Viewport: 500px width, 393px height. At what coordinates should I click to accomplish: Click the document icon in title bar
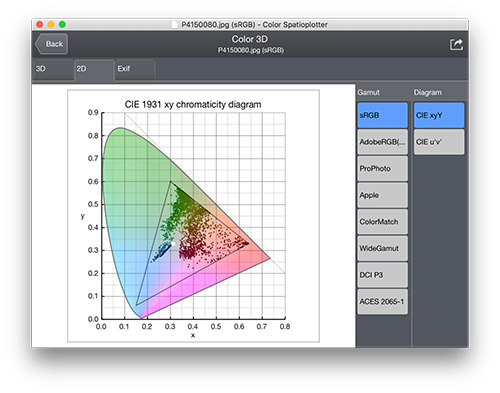175,25
